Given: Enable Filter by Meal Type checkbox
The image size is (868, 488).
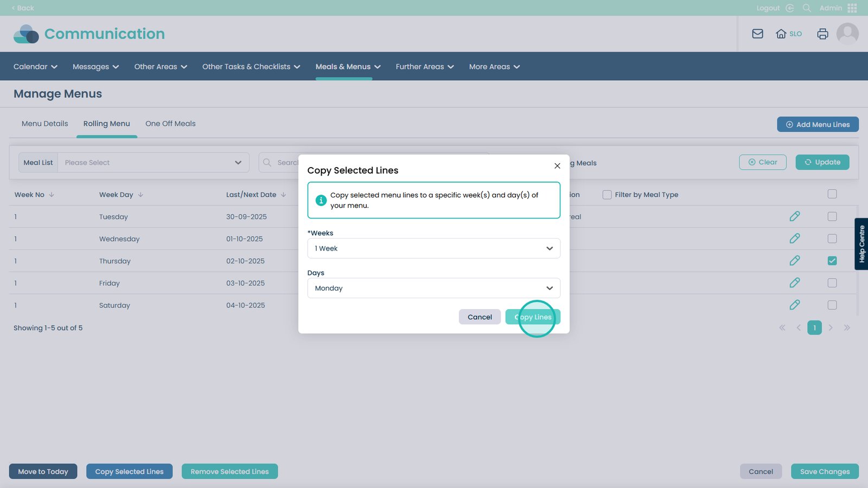Looking at the screenshot, I should click(x=607, y=195).
